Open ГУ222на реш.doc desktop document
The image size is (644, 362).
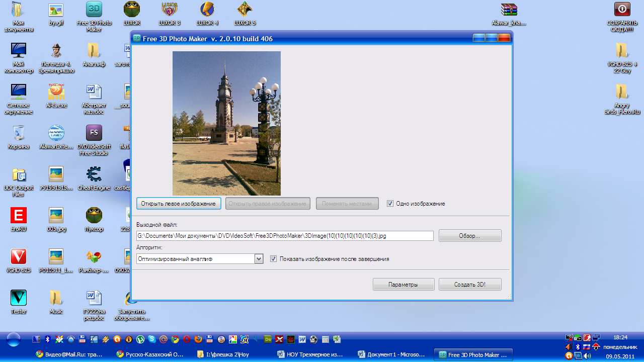pyautogui.click(x=94, y=305)
